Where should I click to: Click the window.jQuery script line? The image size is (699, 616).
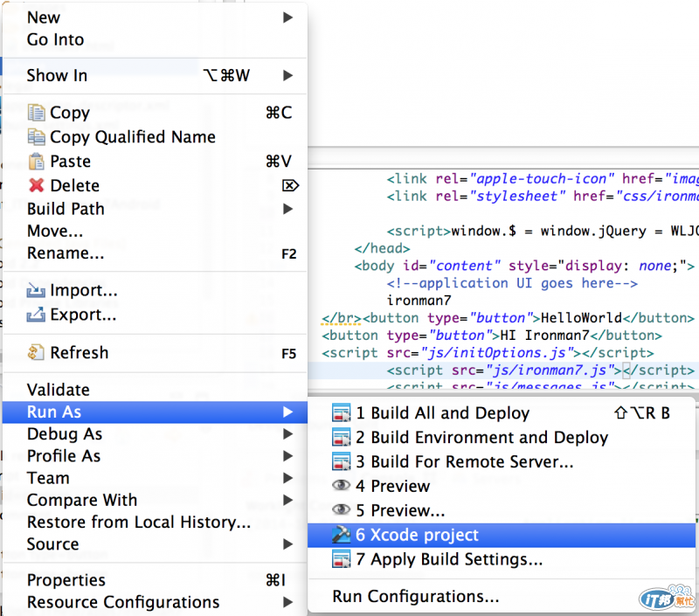tap(542, 231)
